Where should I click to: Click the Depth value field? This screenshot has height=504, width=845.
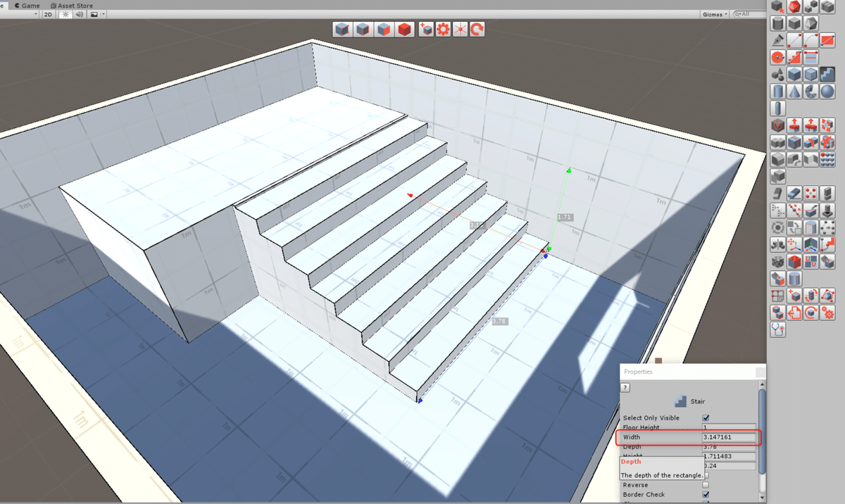tap(729, 447)
